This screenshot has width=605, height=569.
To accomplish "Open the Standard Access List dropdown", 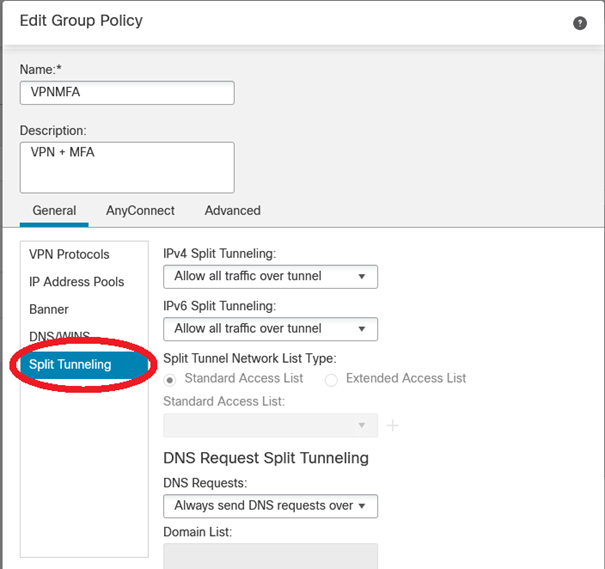I will point(270,425).
